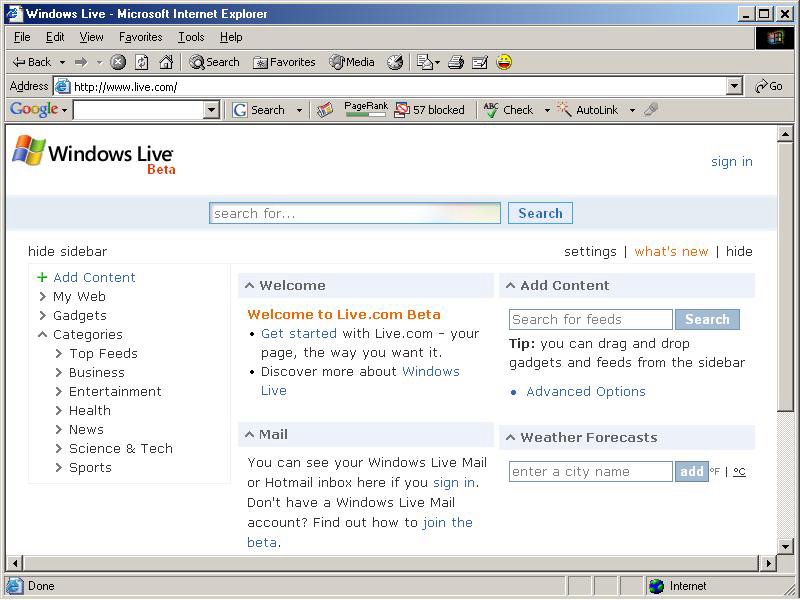The image size is (800, 600).
Task: Switch weather units to °C
Action: click(739, 471)
